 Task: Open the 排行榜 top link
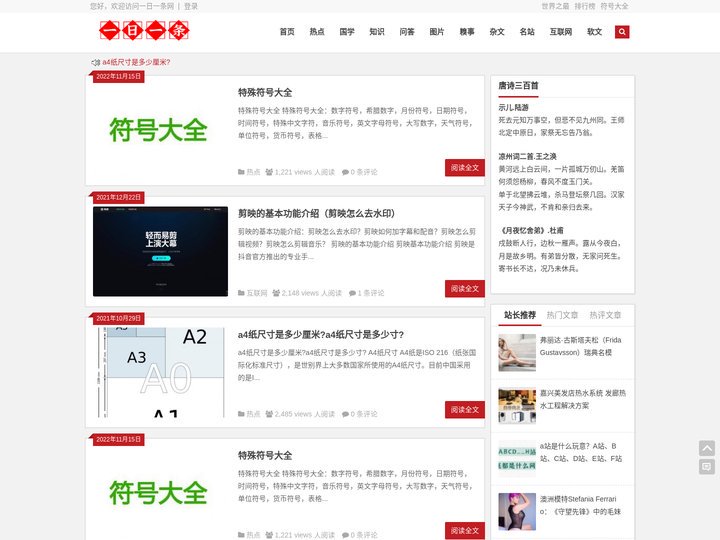point(585,6)
